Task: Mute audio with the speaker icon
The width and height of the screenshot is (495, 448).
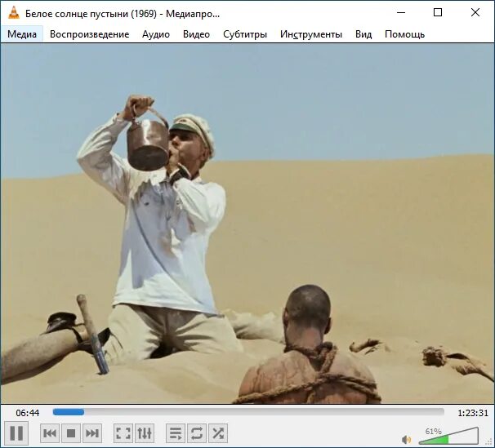Action: 406,439
